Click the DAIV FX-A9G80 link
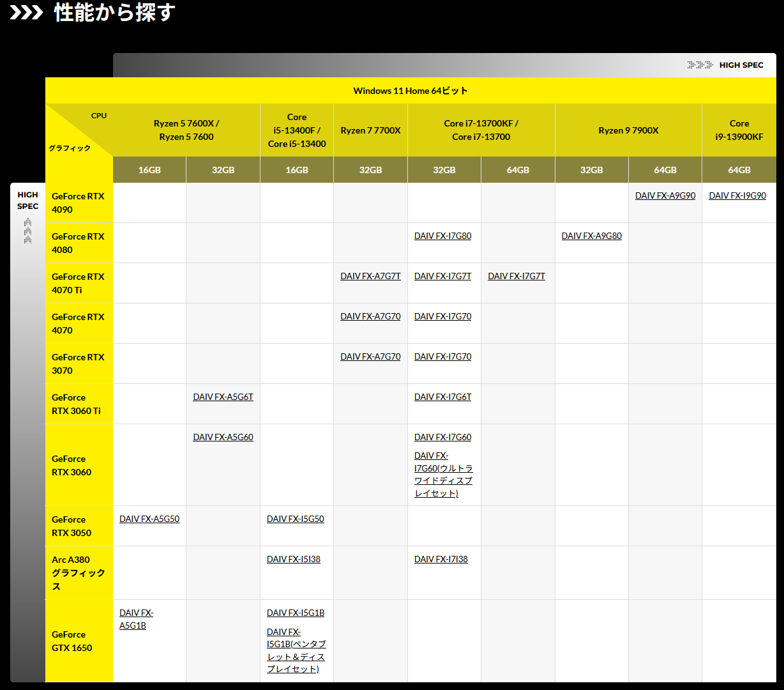 (591, 236)
